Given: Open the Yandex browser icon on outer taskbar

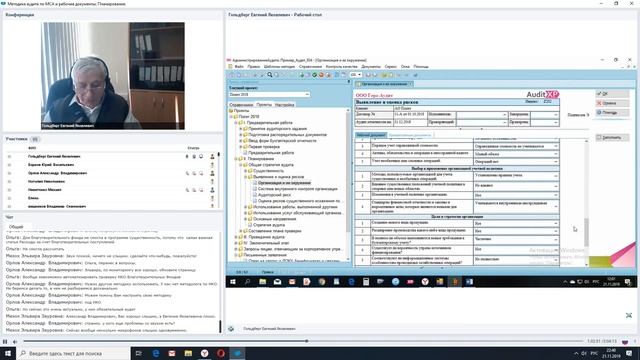Looking at the screenshot, I should pyautogui.click(x=204, y=353).
